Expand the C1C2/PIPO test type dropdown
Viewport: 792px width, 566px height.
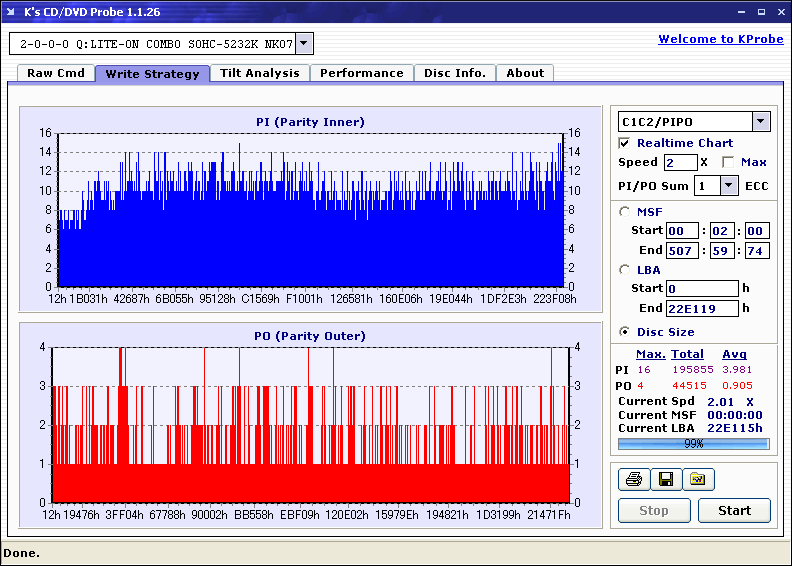click(x=761, y=121)
